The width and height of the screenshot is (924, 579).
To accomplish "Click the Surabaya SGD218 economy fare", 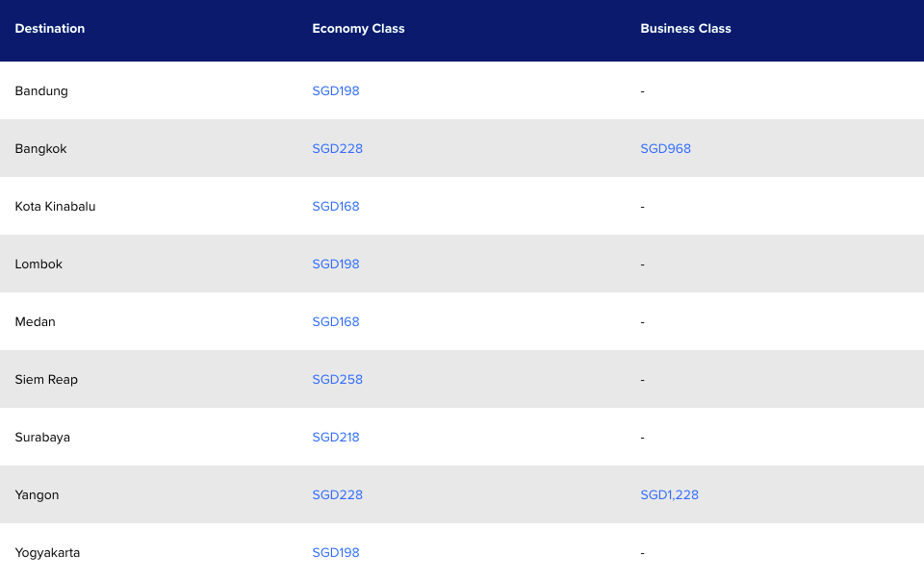I will coord(335,438).
